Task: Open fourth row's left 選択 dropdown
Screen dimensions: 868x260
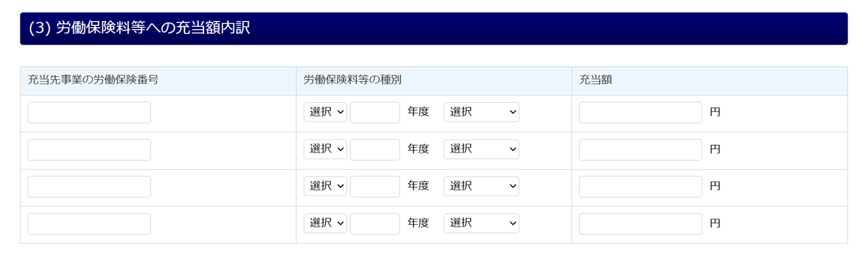Action: click(325, 223)
